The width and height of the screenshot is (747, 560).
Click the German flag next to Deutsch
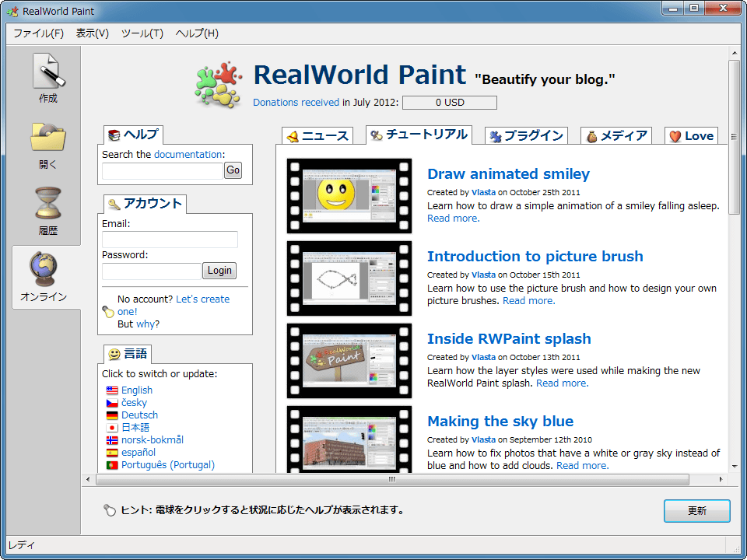[x=112, y=415]
